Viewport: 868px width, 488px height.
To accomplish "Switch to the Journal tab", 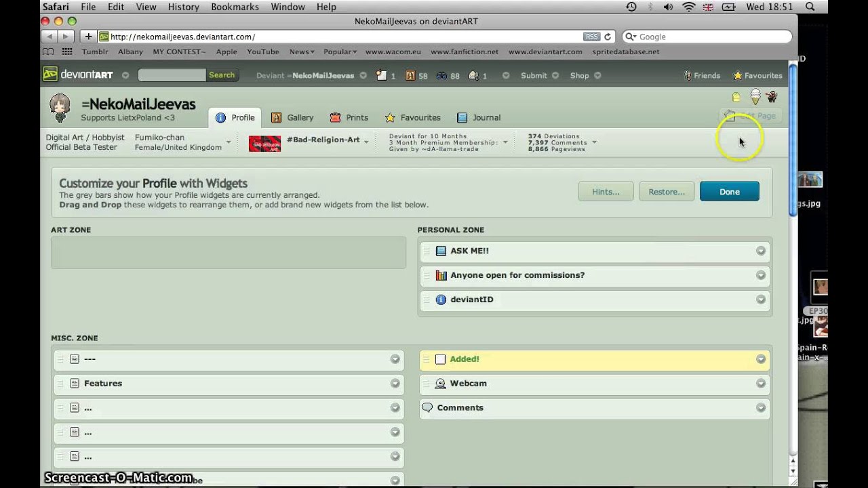I will click(479, 117).
